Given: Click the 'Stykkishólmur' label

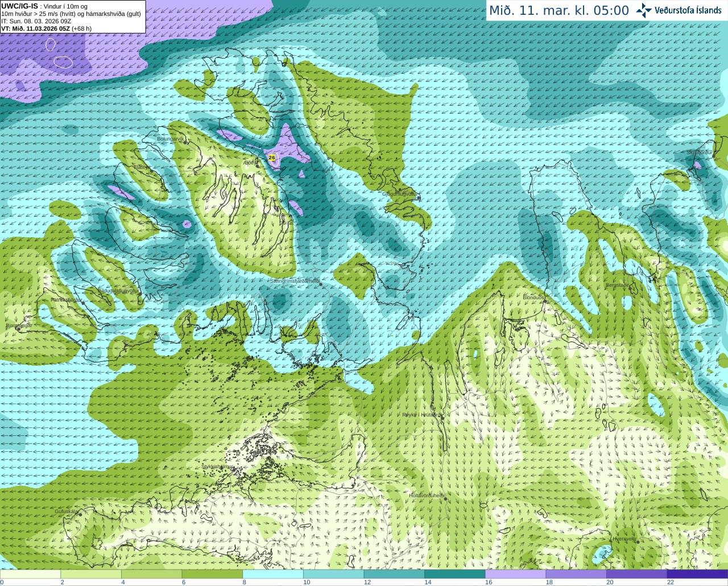Looking at the screenshot, I should [x=218, y=467].
